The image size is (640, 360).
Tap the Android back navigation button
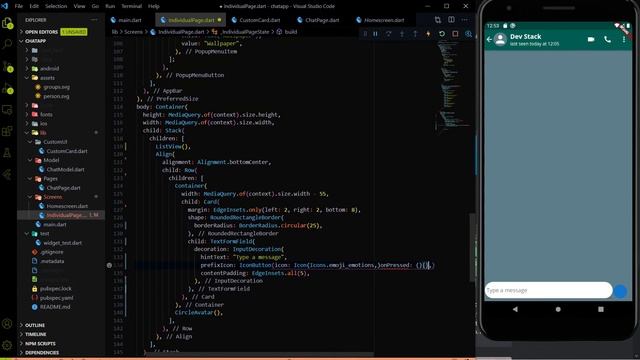pos(515,309)
